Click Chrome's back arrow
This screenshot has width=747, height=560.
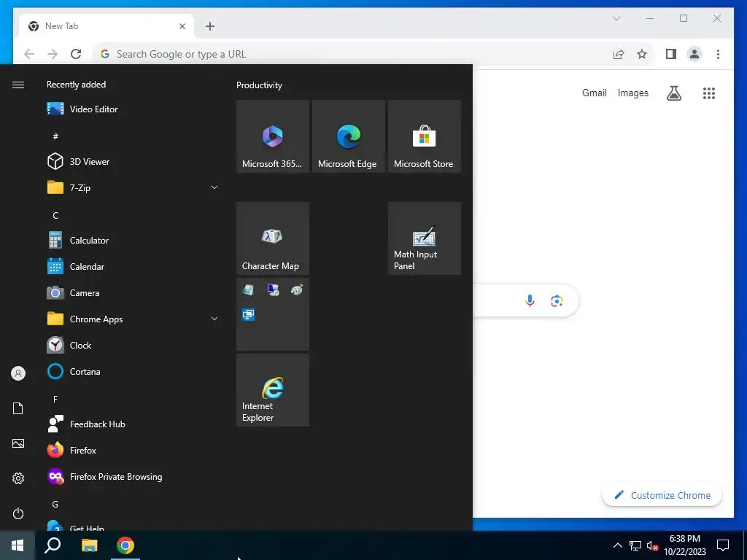click(x=29, y=54)
